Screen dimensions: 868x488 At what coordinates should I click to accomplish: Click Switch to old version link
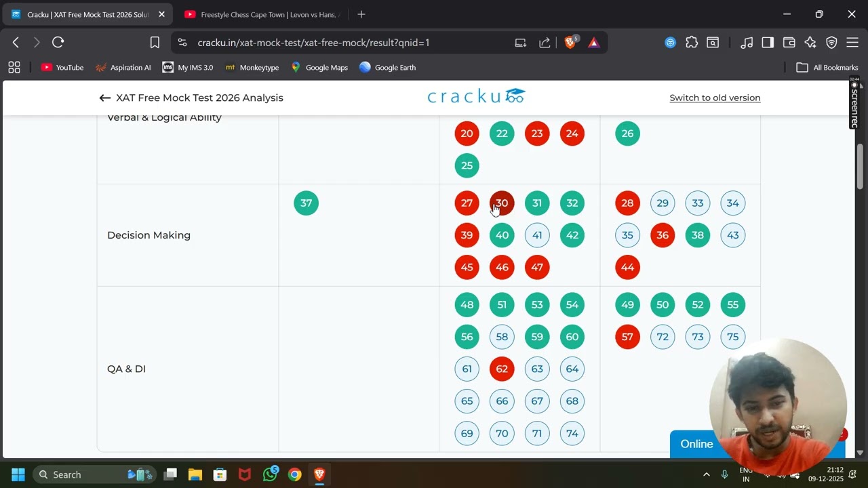pos(715,98)
